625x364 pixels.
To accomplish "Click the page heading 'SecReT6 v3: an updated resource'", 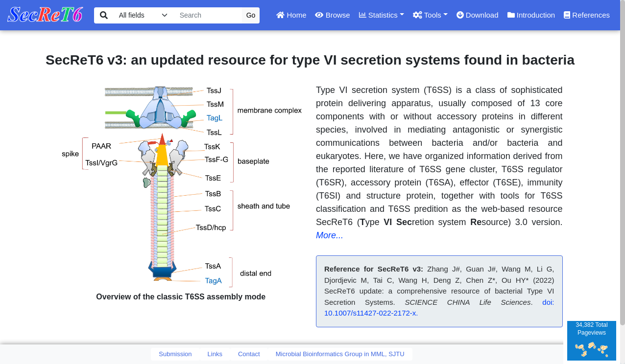I will [x=310, y=60].
